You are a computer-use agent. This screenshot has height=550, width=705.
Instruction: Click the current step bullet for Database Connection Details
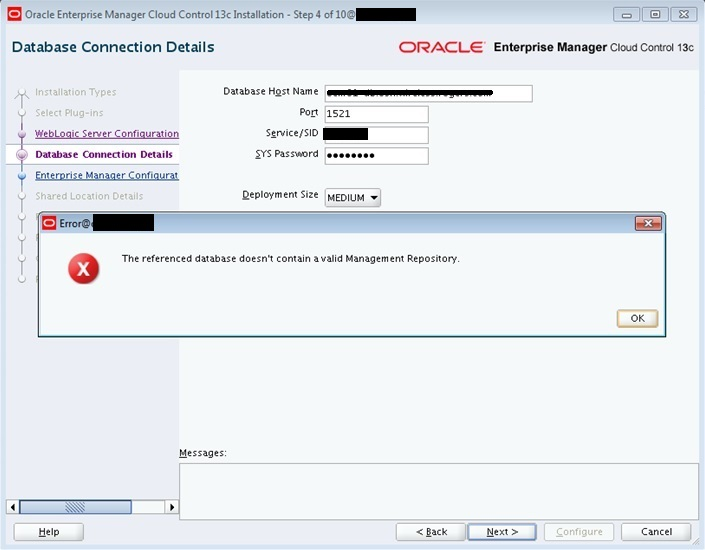pyautogui.click(x=22, y=155)
